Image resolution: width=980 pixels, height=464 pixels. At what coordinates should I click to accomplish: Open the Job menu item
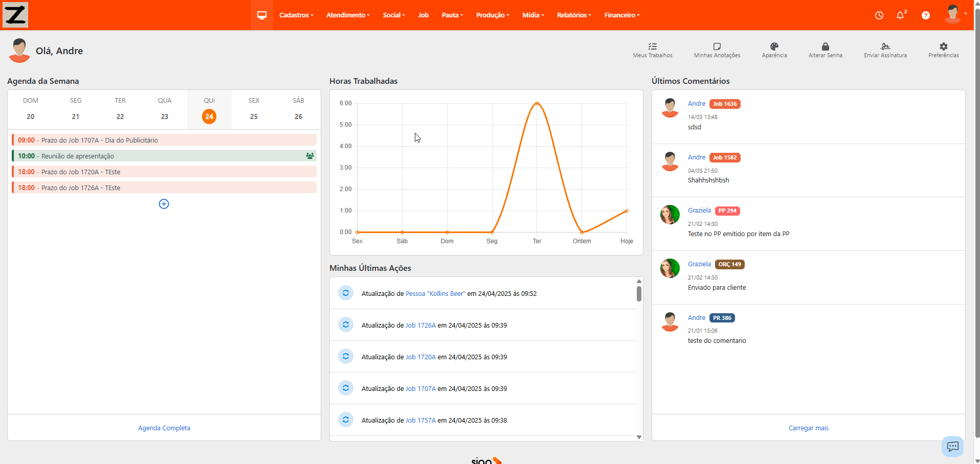pos(423,15)
